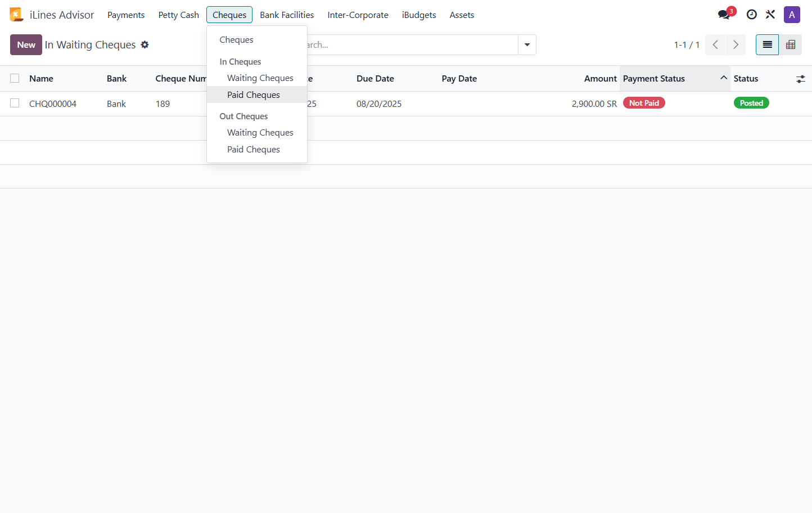
Task: Select Paid Cheques under Out Cheques
Action: pyautogui.click(x=257, y=150)
